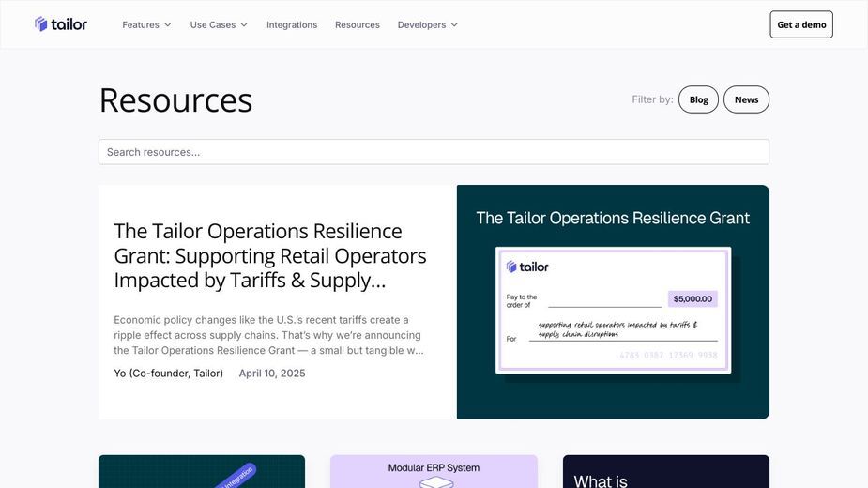The image size is (868, 488).
Task: Open Resources in the top navigation
Action: (x=358, y=25)
